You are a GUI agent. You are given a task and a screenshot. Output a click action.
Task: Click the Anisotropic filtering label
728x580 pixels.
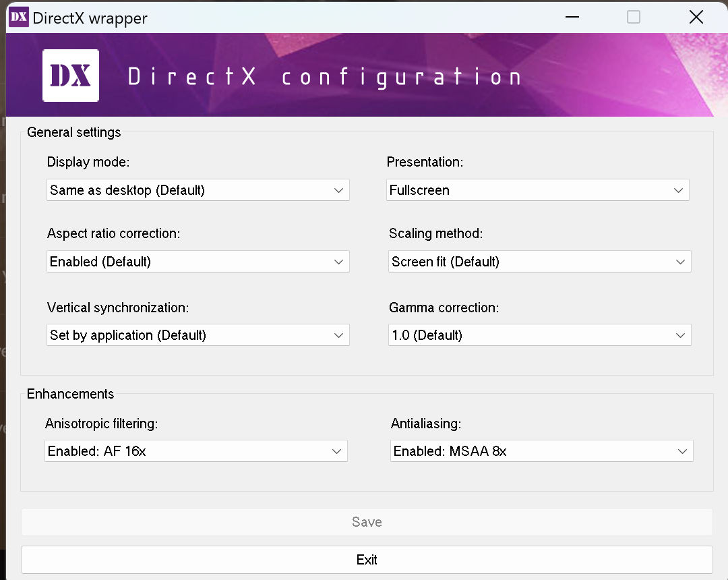click(x=101, y=424)
